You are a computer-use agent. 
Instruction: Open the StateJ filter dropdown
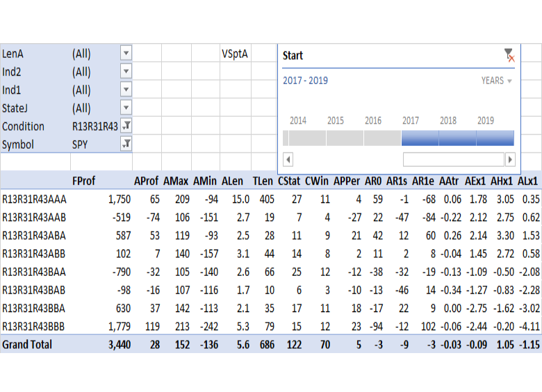pos(126,108)
